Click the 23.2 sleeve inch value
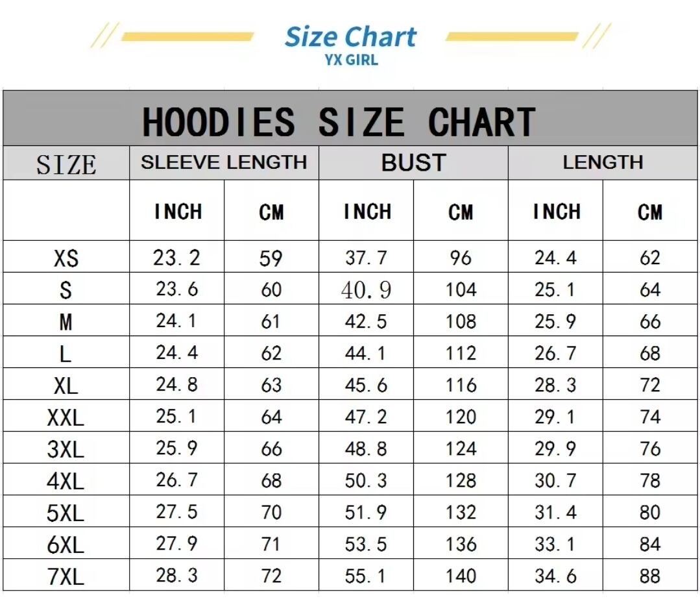 click(x=176, y=258)
